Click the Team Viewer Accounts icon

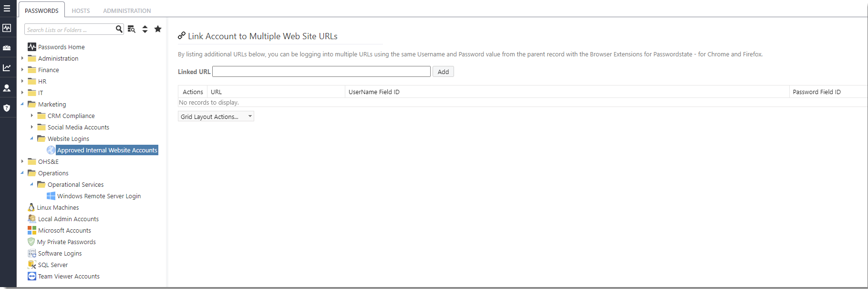tap(32, 276)
